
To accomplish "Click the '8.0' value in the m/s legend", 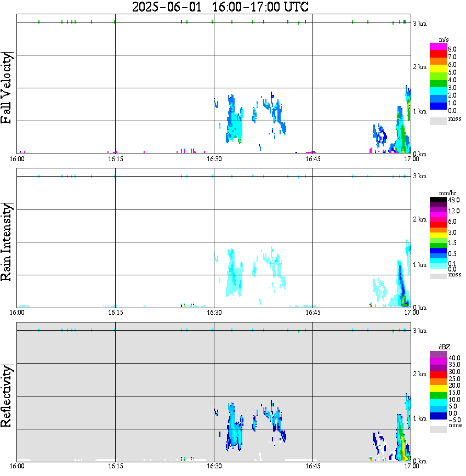I will click(452, 49).
